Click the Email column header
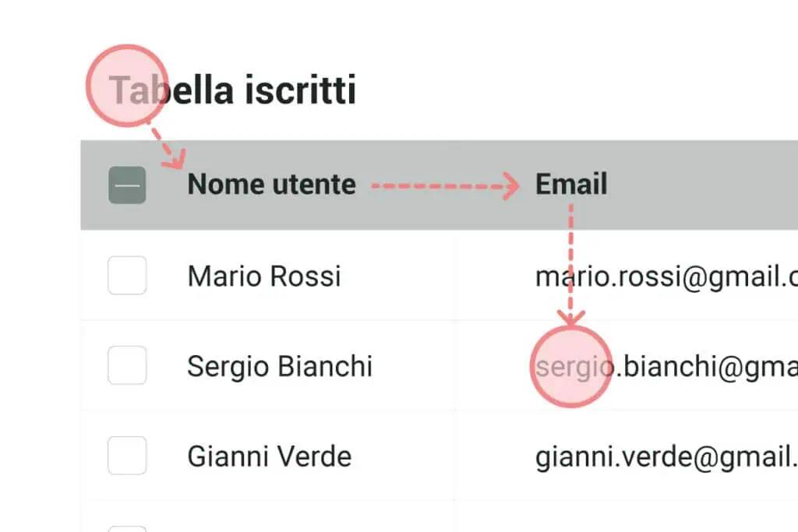Screen dimensions: 798x532 point(570,185)
